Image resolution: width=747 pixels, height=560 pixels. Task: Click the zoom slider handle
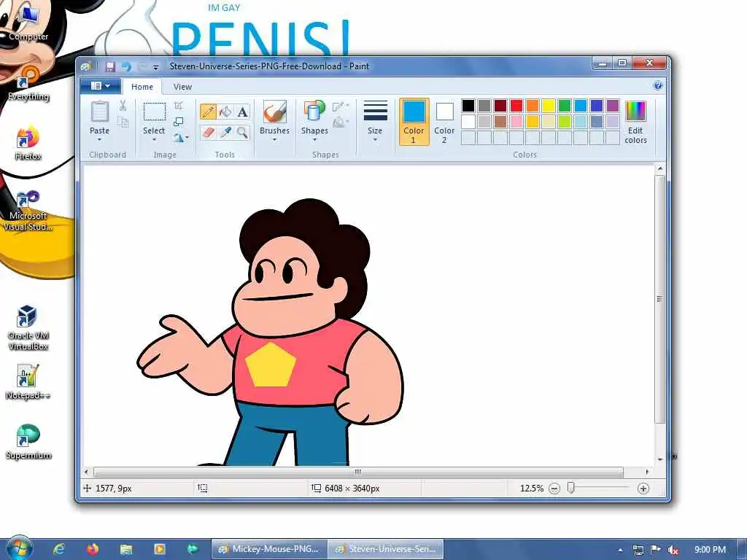pos(570,488)
